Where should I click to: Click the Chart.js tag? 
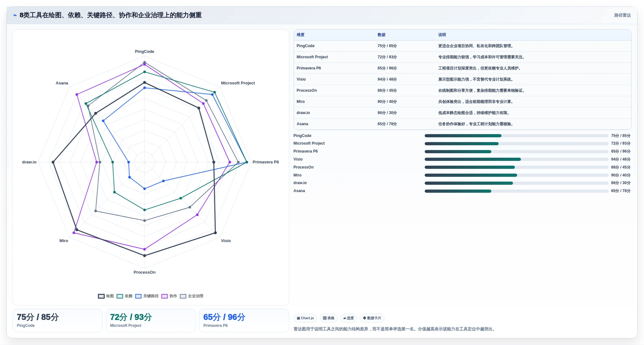coord(305,318)
